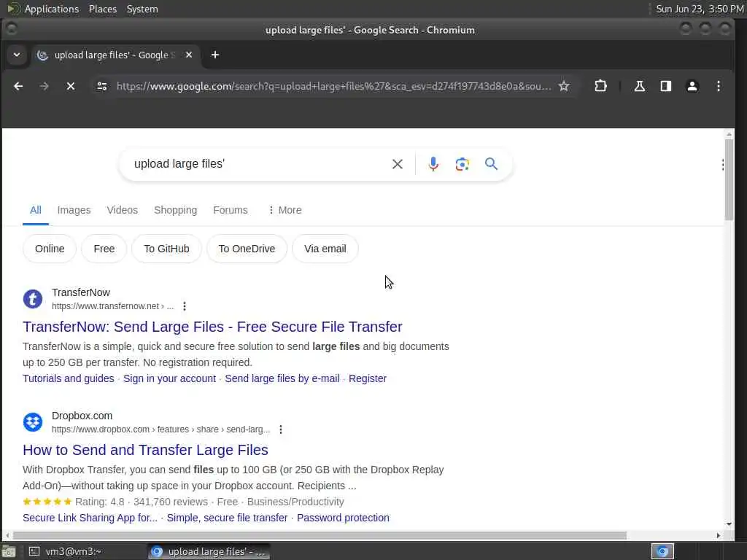
Task: Click the clock Sun Jun 23, 3:50 PM
Action: tap(700, 9)
